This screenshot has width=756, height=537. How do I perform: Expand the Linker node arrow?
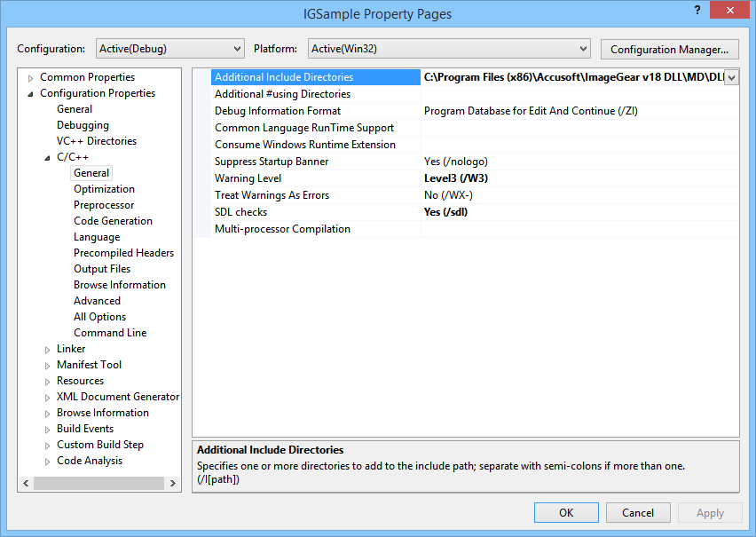(x=48, y=350)
